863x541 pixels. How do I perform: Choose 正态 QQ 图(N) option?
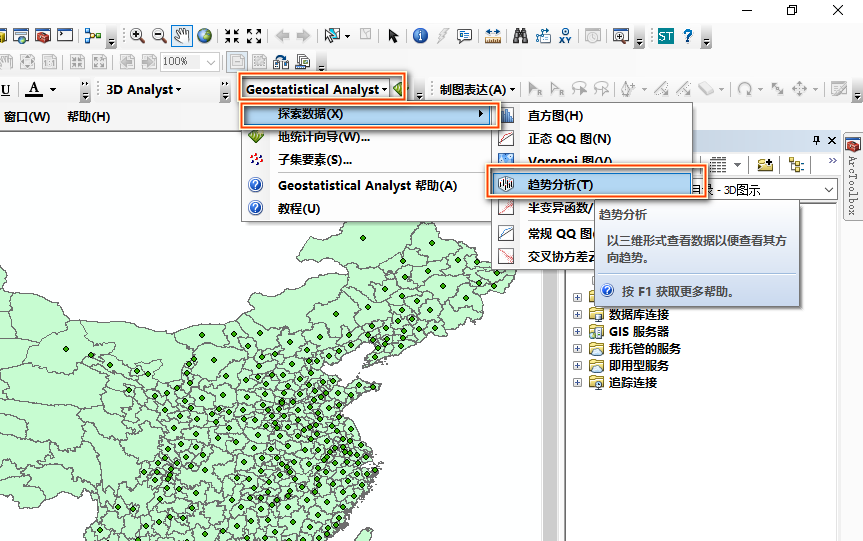[x=569, y=139]
